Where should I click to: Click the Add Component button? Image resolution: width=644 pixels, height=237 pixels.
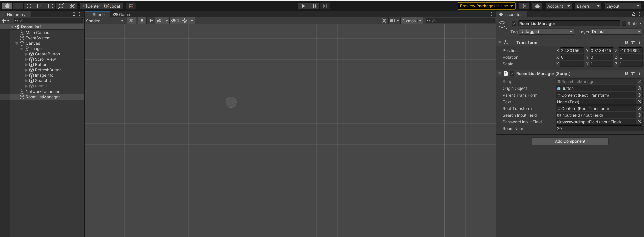(x=570, y=141)
